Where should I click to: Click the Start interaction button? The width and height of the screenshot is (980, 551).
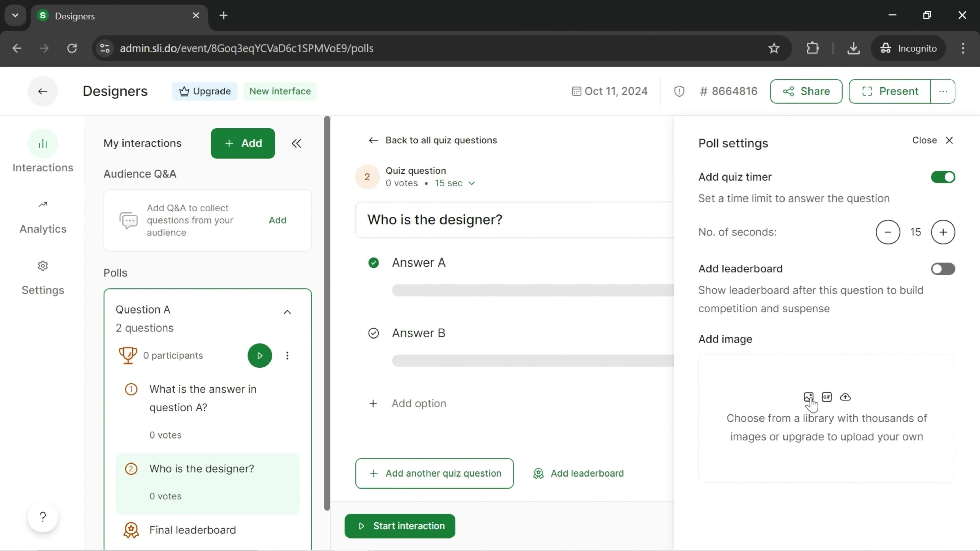[x=400, y=526]
